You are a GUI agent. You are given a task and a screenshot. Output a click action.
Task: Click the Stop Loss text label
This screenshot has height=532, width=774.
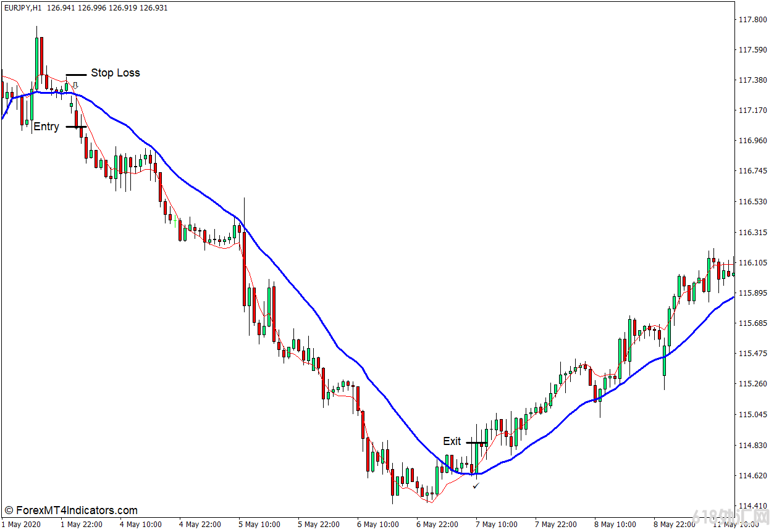[116, 73]
